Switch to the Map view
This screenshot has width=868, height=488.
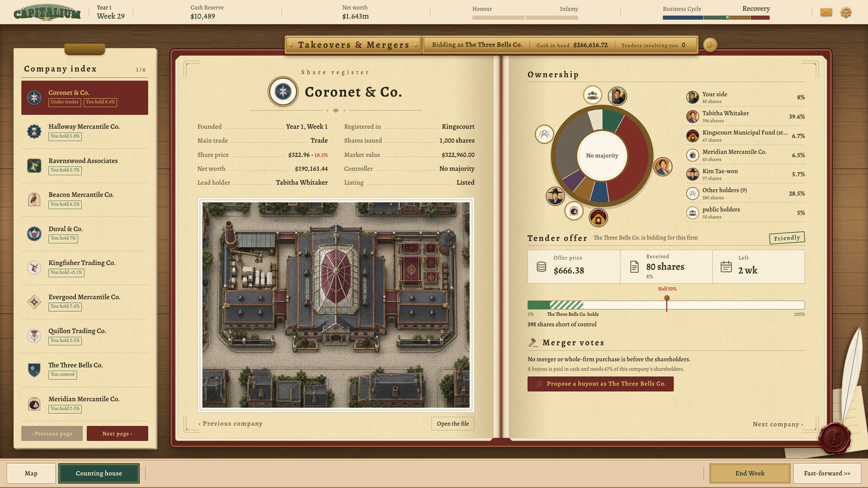[31, 473]
